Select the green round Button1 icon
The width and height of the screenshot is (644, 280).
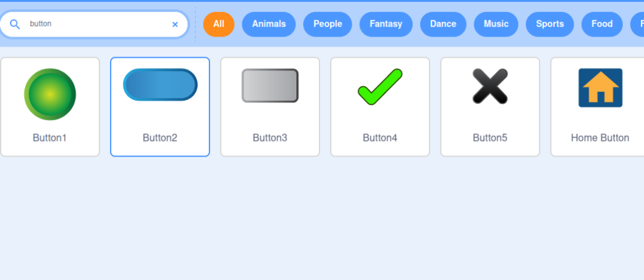pyautogui.click(x=50, y=94)
